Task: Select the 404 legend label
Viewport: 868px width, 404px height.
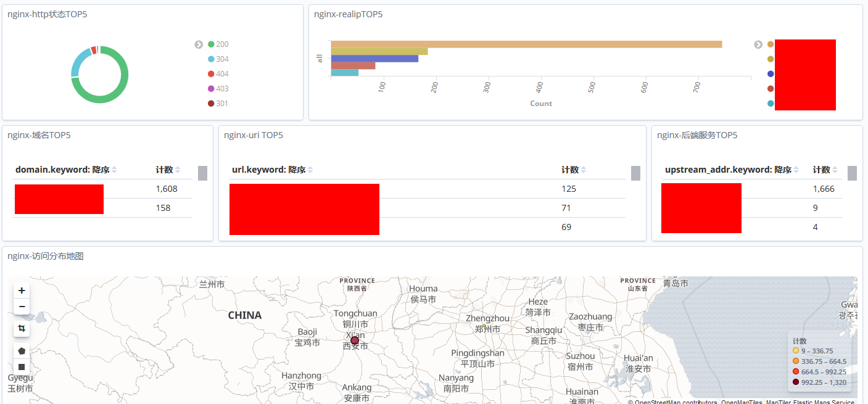Action: pos(222,74)
